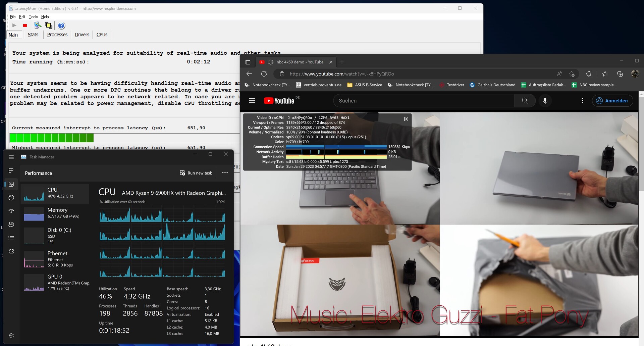Screen dimensions: 644x346
Task: Select the Memory performance entry
Action: point(55,214)
